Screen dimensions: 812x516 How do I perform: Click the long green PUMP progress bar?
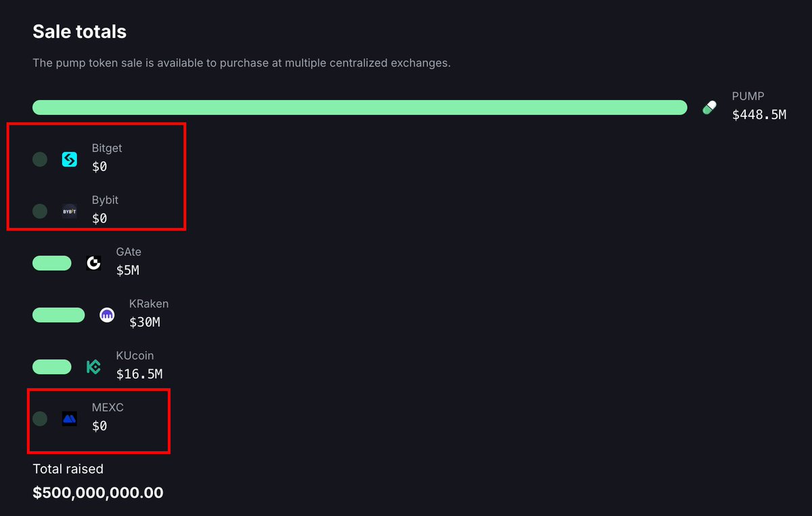point(360,108)
